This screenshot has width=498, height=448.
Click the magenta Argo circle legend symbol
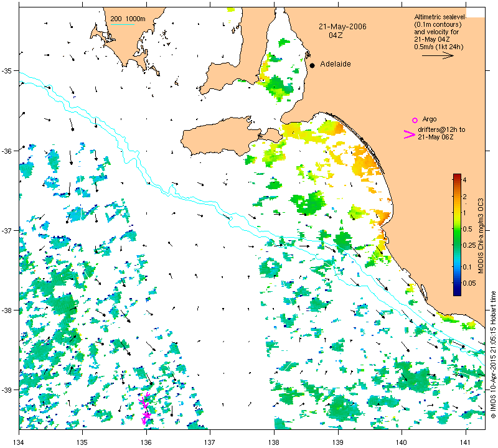[x=415, y=120]
